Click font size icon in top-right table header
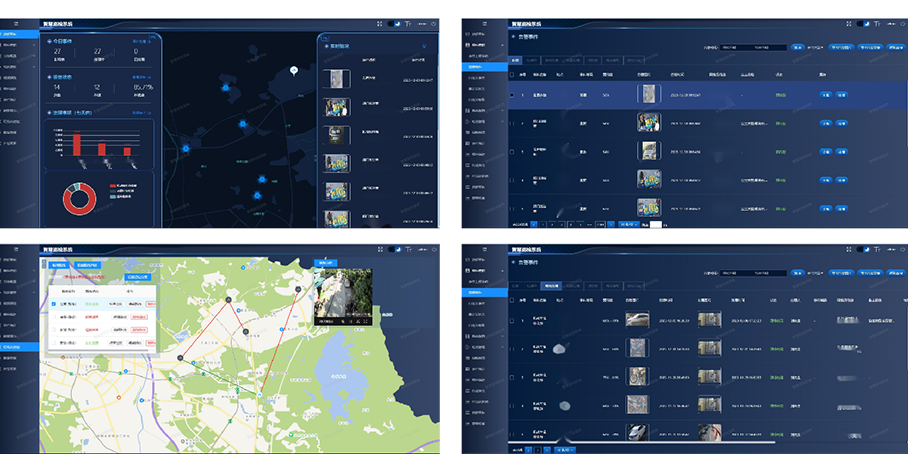Viewport: 908px width, 468px height. click(x=877, y=23)
